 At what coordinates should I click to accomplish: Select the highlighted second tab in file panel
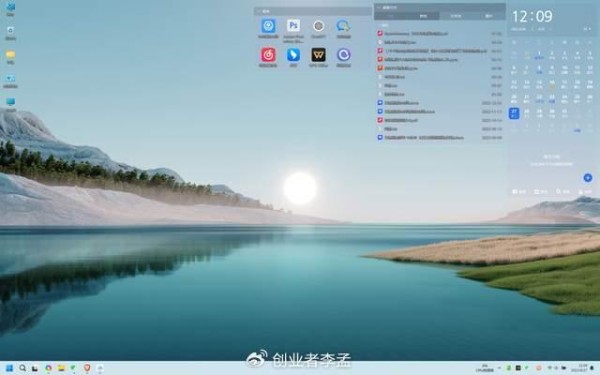click(x=423, y=16)
